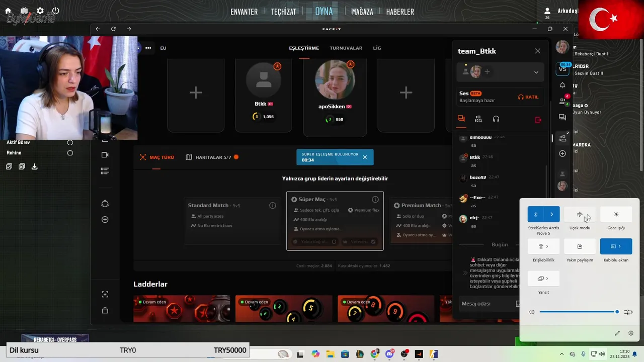Expand Erişilebilirlik accessibility options
The width and height of the screenshot is (644, 362).
(x=543, y=246)
